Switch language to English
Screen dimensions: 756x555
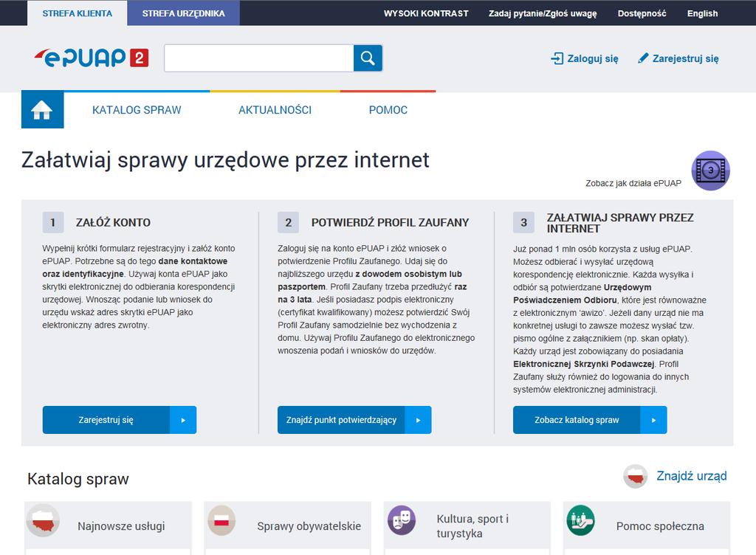(703, 13)
